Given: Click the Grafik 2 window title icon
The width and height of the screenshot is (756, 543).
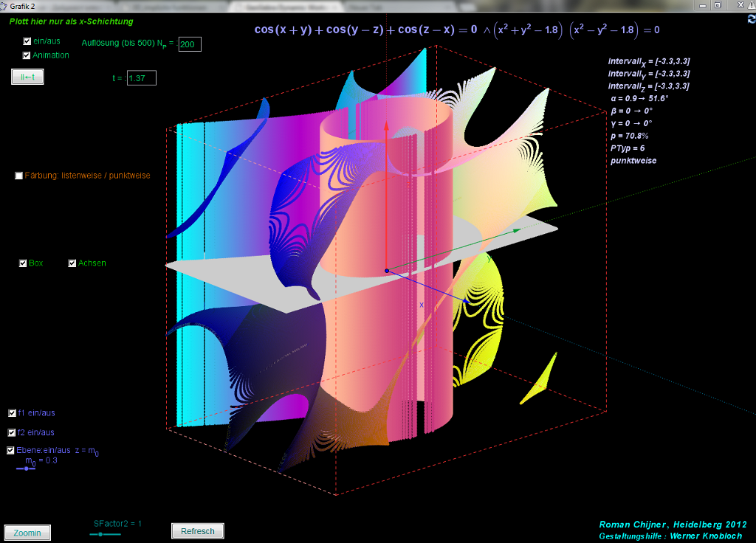Looking at the screenshot, I should 5,5.
